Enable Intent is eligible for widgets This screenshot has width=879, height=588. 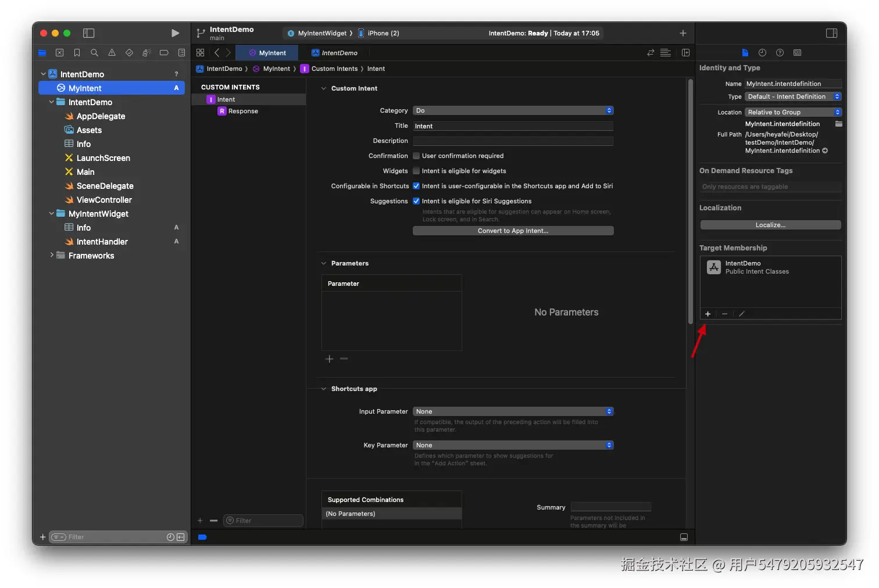coord(416,171)
